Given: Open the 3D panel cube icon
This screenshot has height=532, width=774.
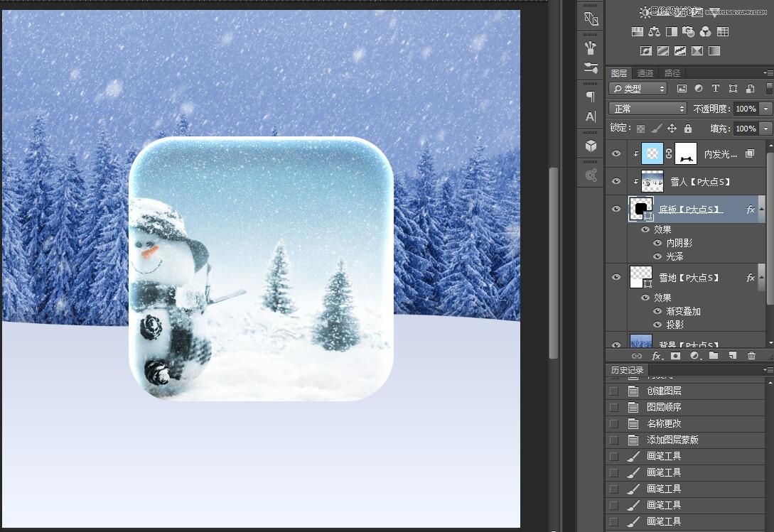Looking at the screenshot, I should point(591,146).
